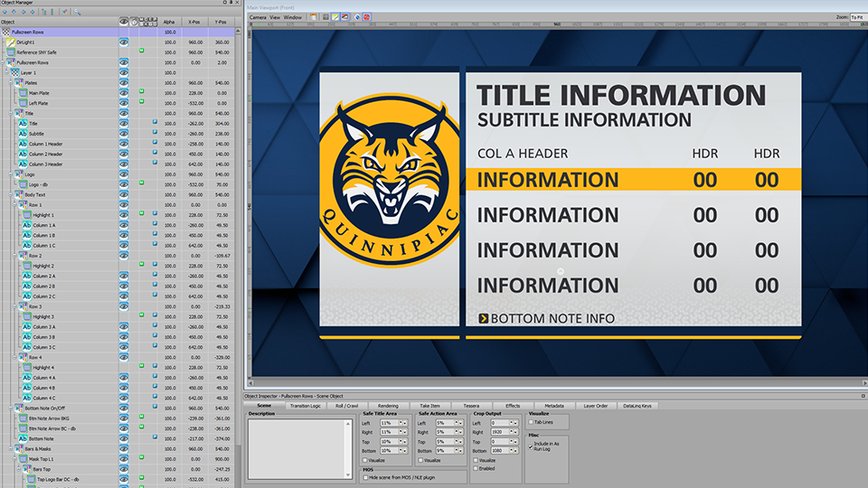Click the Safe Title Area Left value field

[391, 423]
